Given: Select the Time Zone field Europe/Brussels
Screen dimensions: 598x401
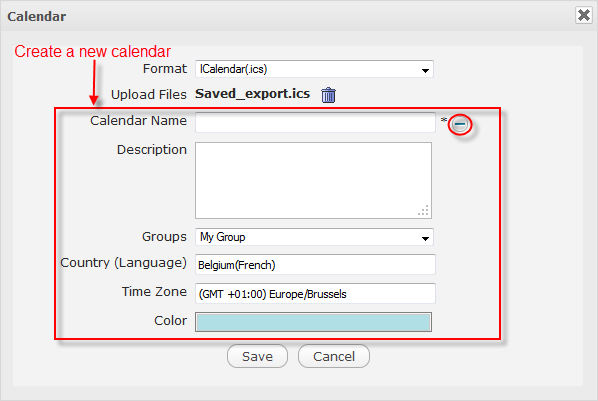Looking at the screenshot, I should [315, 294].
